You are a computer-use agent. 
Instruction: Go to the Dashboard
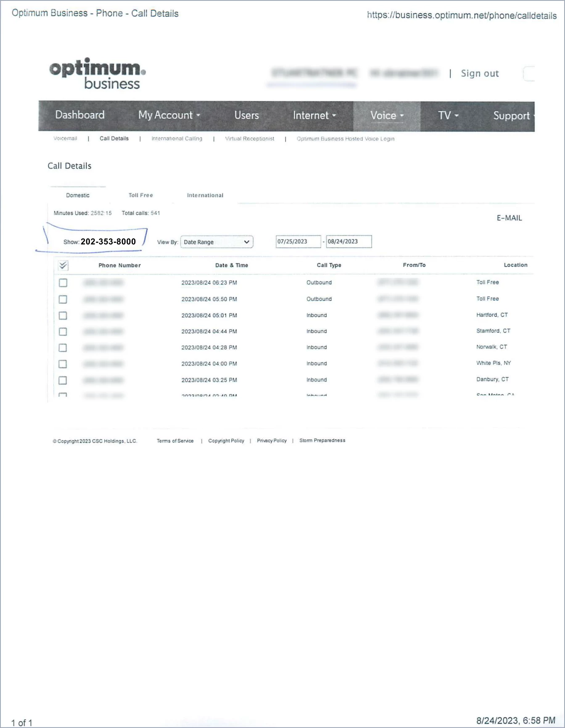(80, 115)
